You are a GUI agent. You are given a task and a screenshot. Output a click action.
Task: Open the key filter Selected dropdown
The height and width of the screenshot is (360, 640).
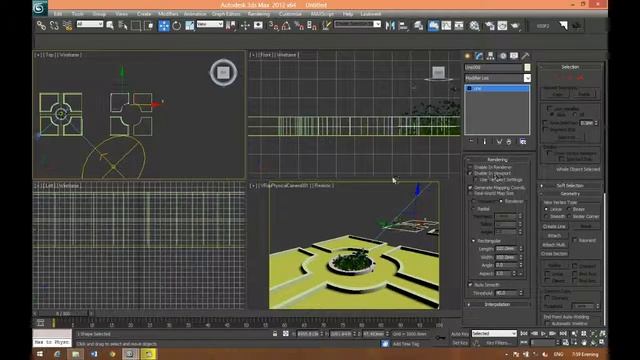click(494, 333)
